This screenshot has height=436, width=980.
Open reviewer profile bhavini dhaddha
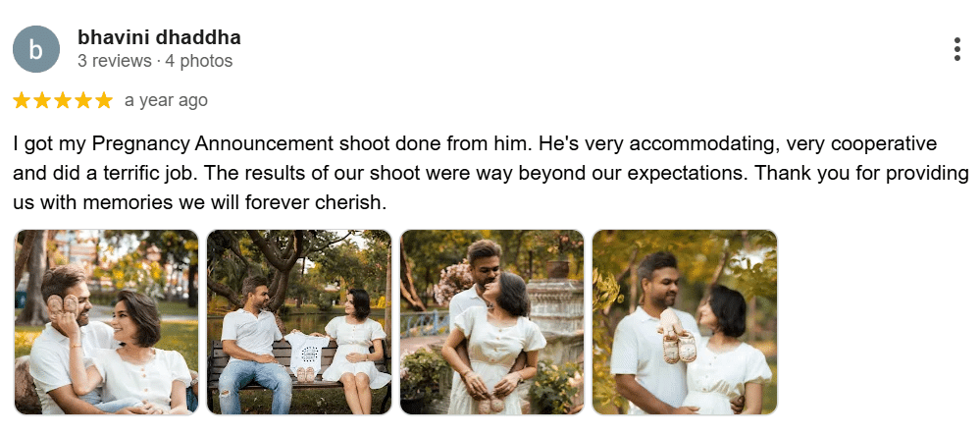[x=159, y=37]
